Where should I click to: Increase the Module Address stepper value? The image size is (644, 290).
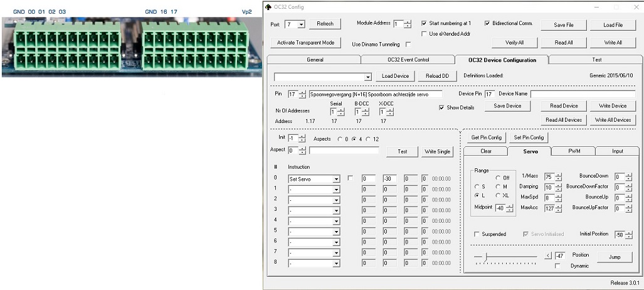408,22
